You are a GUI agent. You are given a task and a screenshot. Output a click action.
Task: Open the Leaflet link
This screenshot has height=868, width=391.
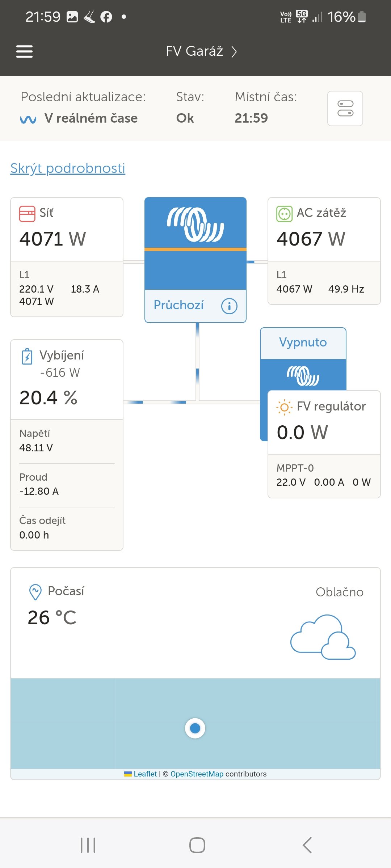145,774
